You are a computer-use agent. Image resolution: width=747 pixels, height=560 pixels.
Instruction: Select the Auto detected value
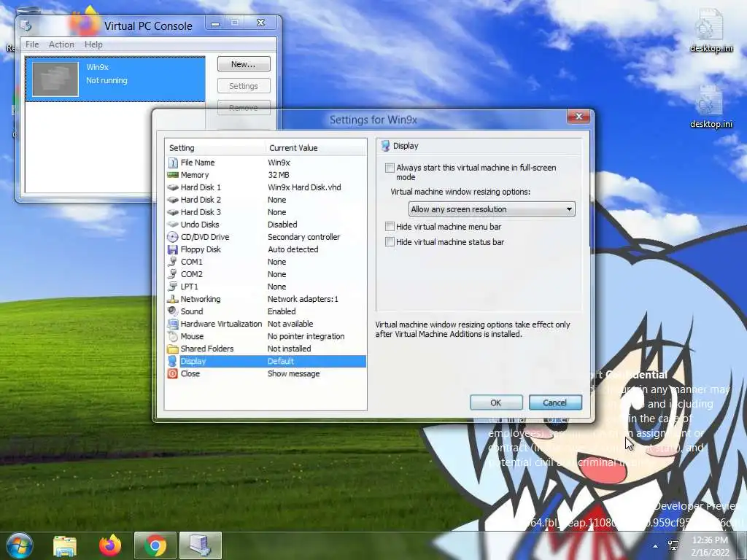tap(293, 249)
